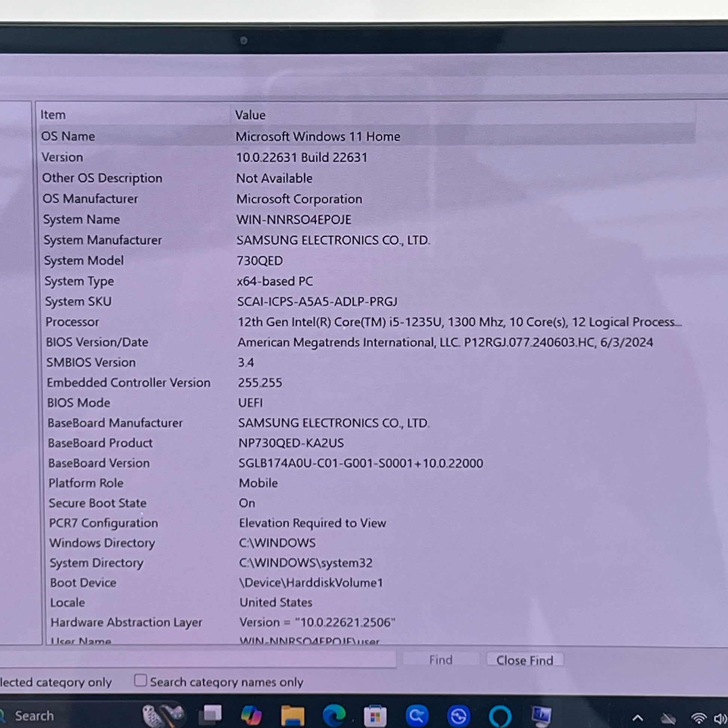Click C:\WINDOWS\system32 value
The width and height of the screenshot is (728, 728).
click(x=306, y=563)
